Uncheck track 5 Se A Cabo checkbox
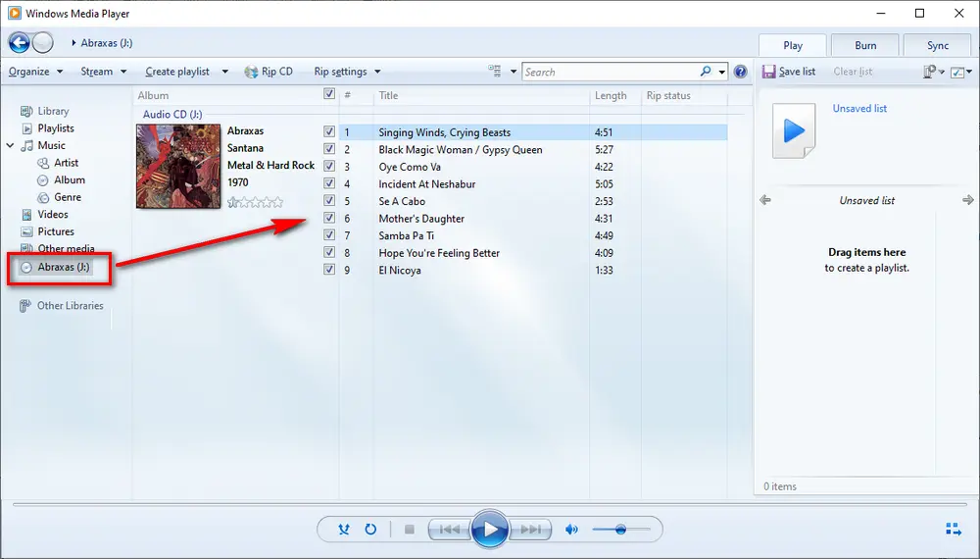The width and height of the screenshot is (980, 559). point(328,201)
